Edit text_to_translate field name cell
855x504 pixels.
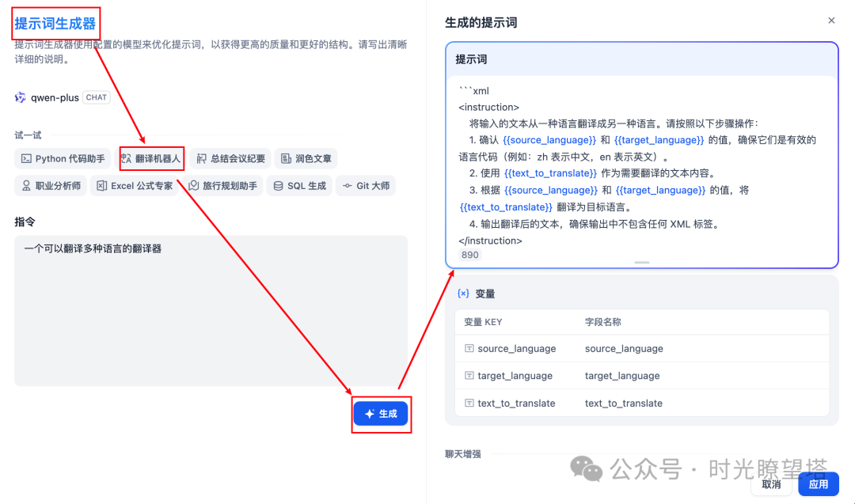click(624, 404)
